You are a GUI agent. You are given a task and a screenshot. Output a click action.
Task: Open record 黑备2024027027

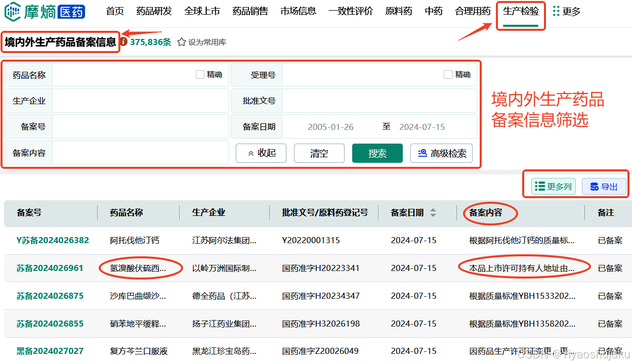point(50,351)
